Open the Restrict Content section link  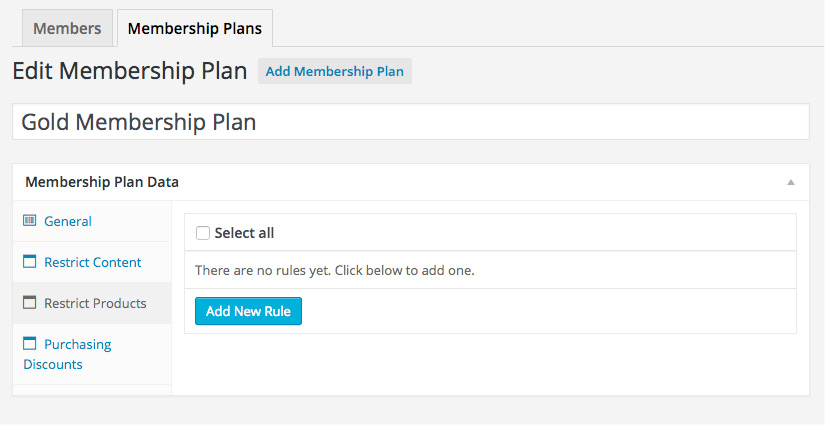[93, 262]
